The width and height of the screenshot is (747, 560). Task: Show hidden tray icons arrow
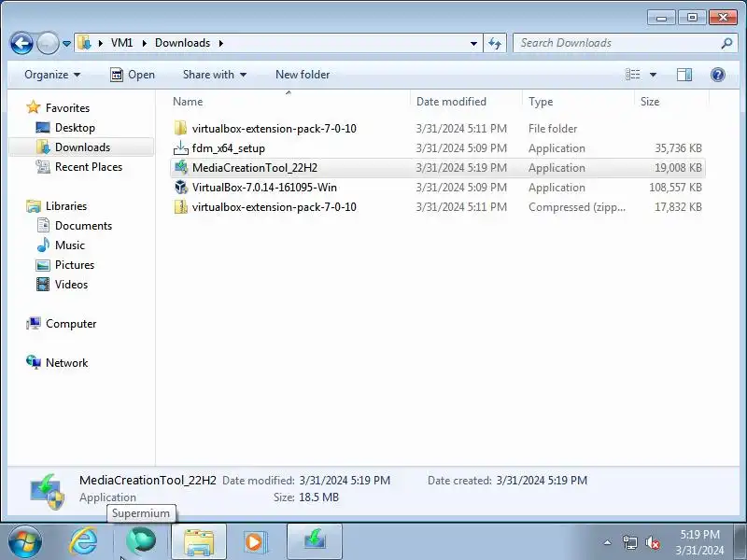(608, 542)
